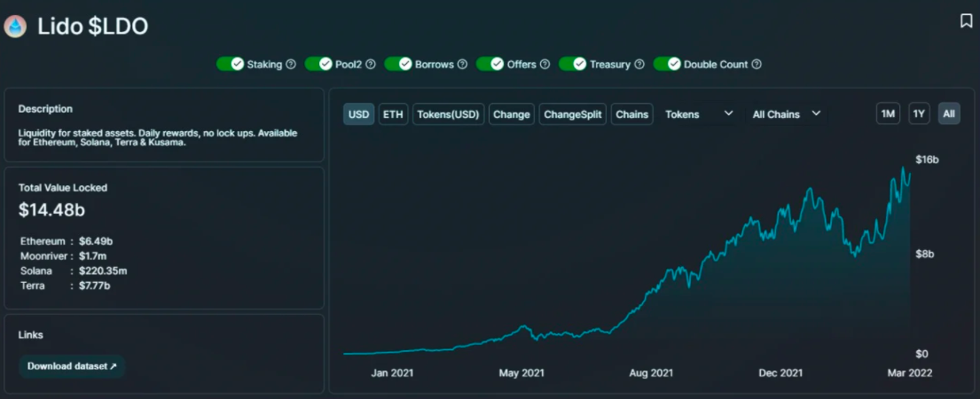
Task: Disable the Borrows switch
Action: (x=398, y=64)
